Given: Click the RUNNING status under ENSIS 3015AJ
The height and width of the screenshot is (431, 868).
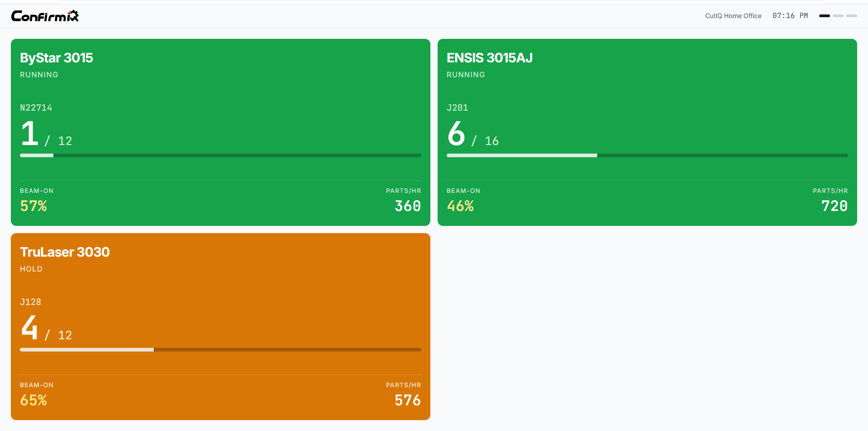Looking at the screenshot, I should 466,75.
